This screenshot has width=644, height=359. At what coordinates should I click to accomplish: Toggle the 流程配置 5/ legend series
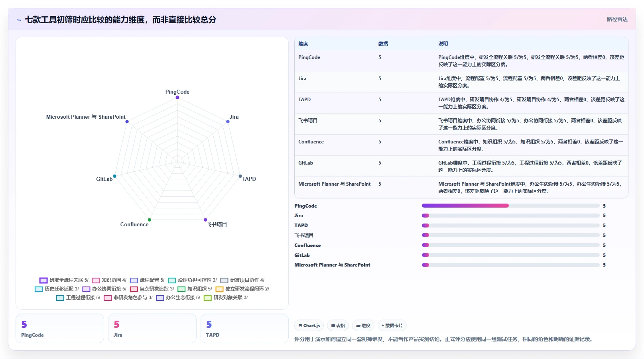tap(147, 280)
